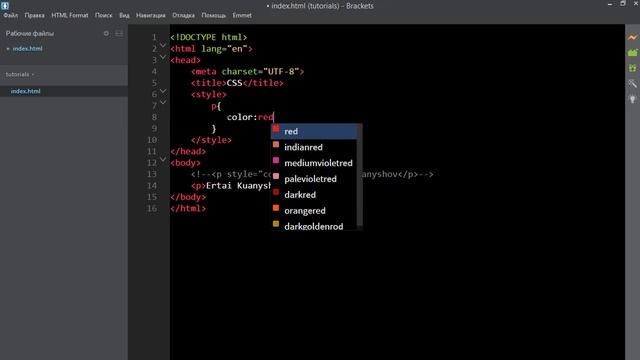This screenshot has height=360, width=640.
Task: Click the green extract icon in sidebar
Action: coord(632,68)
